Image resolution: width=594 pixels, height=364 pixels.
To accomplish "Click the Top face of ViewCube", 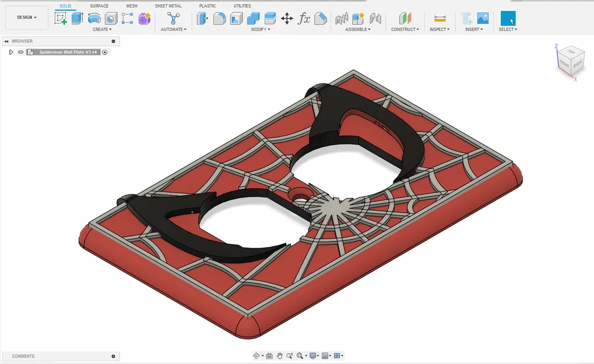I will click(572, 52).
